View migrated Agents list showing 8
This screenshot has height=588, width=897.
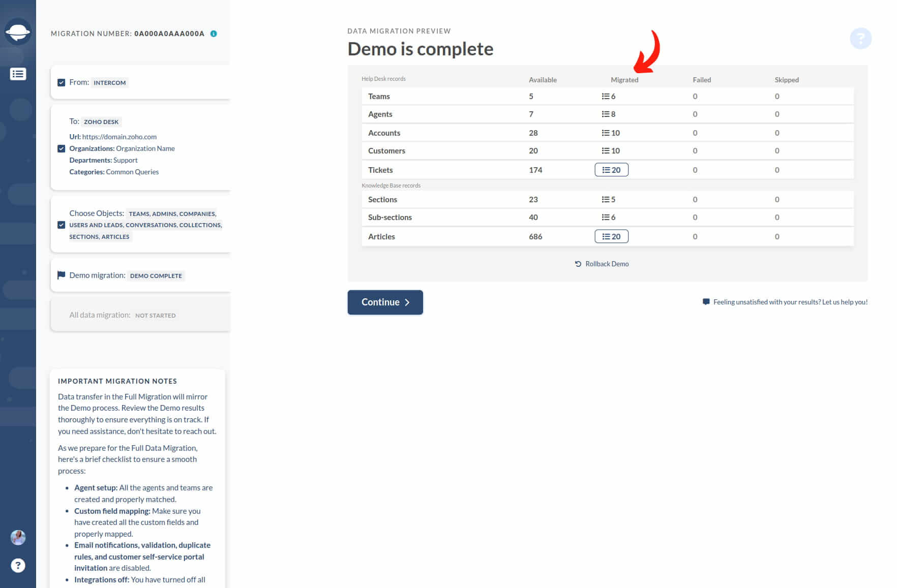coord(608,114)
